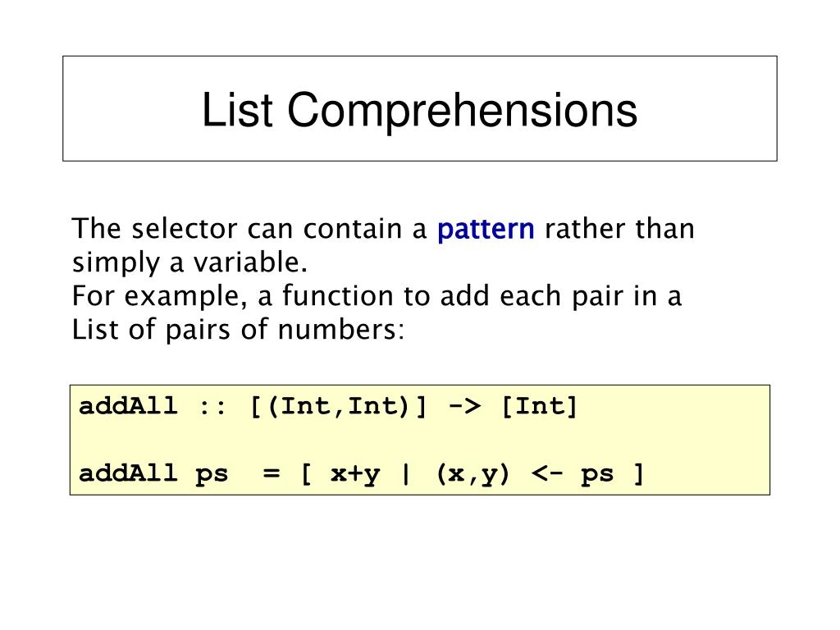Select the '::' symbol in code
840x630 pixels.
point(212,407)
